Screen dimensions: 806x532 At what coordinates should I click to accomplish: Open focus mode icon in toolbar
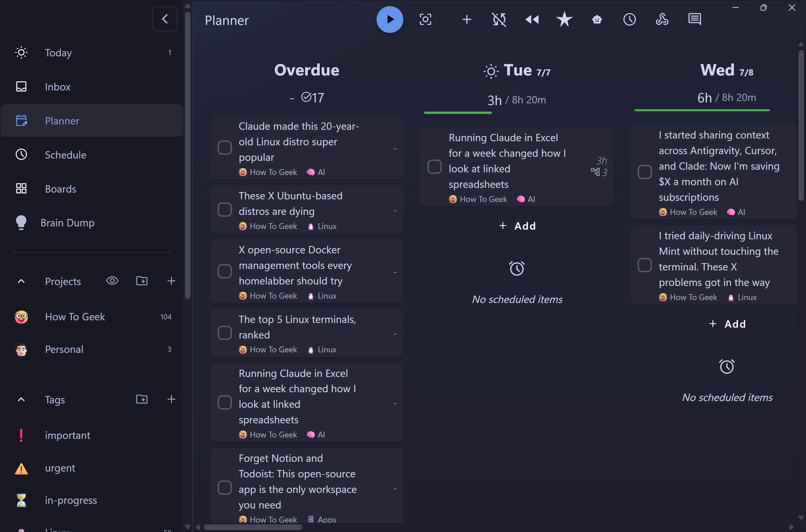[425, 20]
